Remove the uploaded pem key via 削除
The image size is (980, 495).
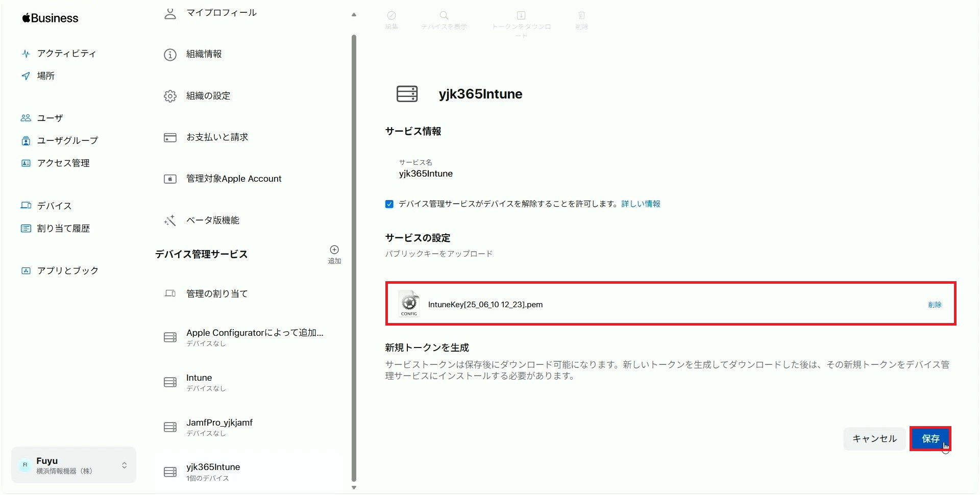[935, 305]
